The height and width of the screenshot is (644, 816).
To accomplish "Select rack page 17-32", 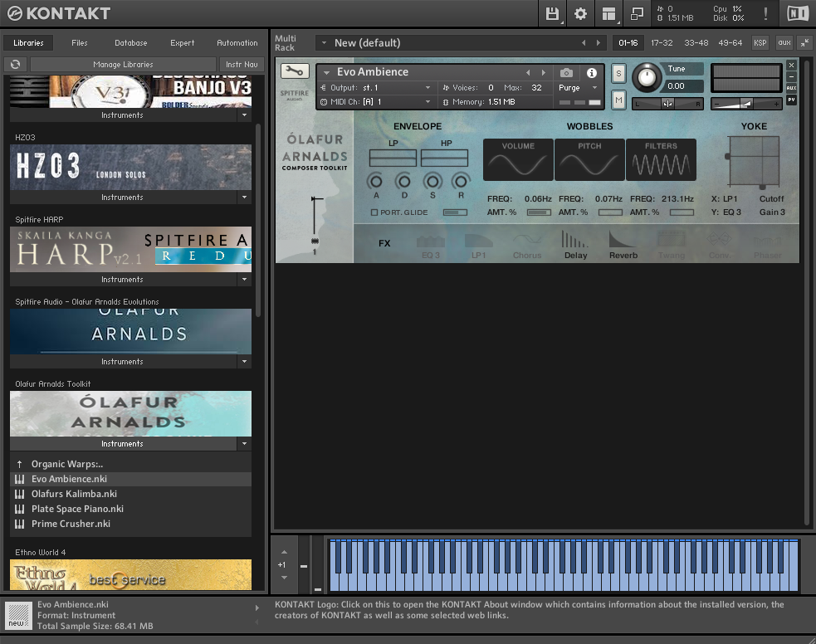I will click(662, 42).
